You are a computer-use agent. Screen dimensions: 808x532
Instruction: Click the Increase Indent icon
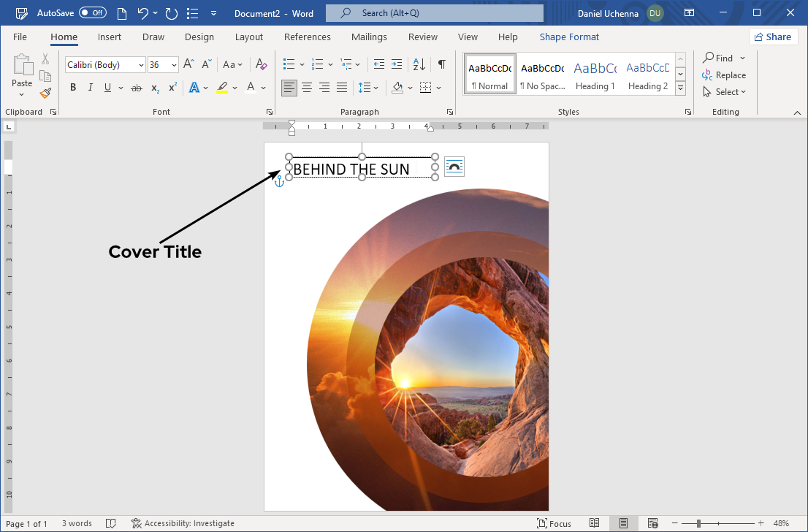click(x=396, y=64)
